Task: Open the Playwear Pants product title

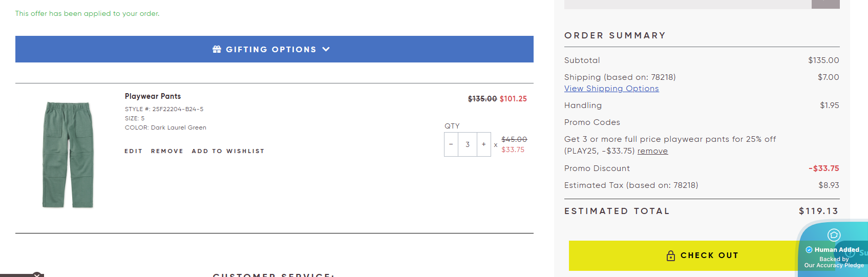Action: (153, 96)
